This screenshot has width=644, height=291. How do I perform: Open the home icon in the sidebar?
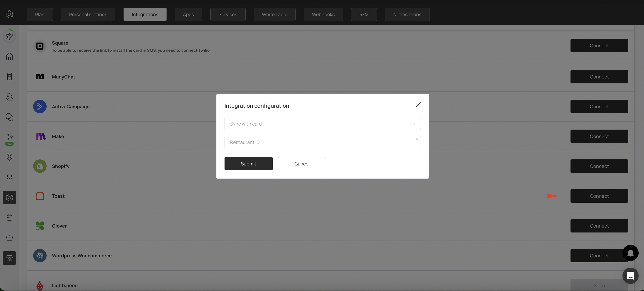(9, 56)
